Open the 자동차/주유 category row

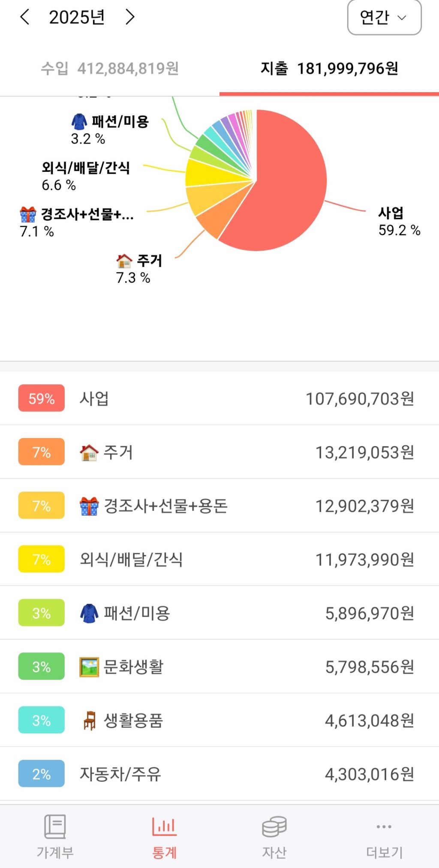[x=219, y=774]
